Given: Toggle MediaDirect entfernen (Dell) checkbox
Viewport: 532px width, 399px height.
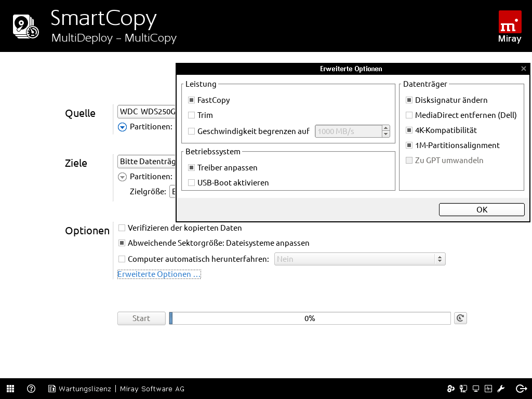Looking at the screenshot, I should pos(409,115).
